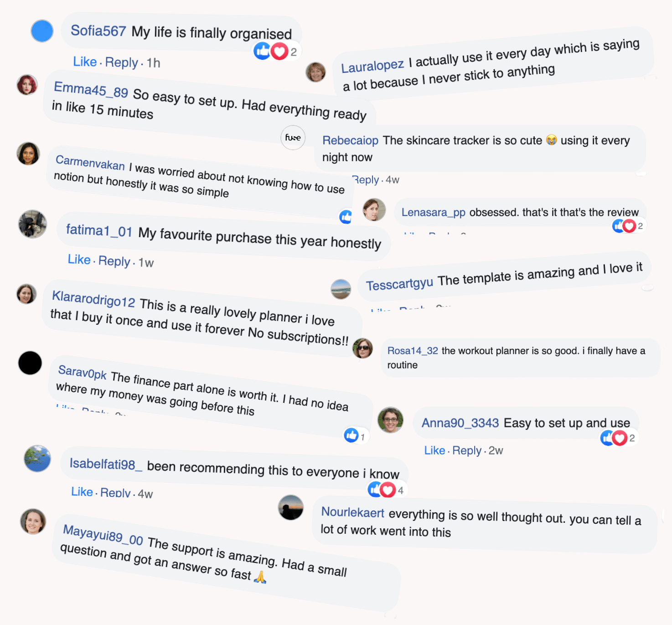Reply to Sofia567's comment

121,62
